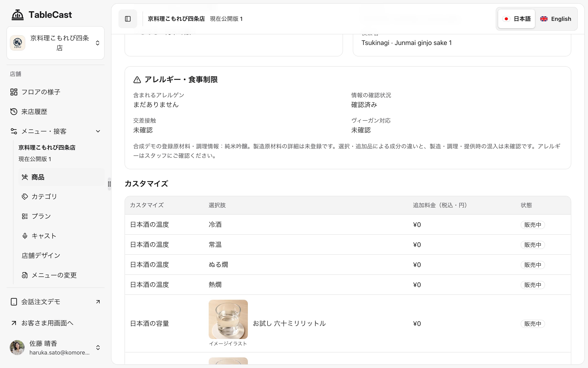Go to カテゴリ section
The image size is (588, 368).
pyautogui.click(x=61, y=196)
